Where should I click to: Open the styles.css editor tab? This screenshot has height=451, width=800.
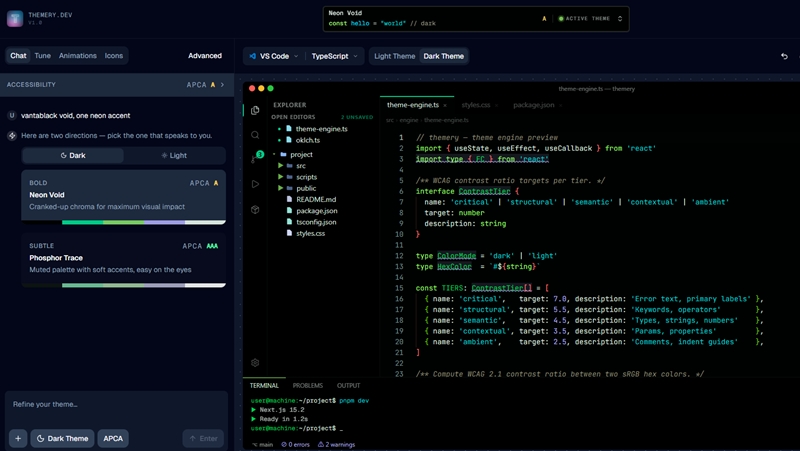(476, 104)
